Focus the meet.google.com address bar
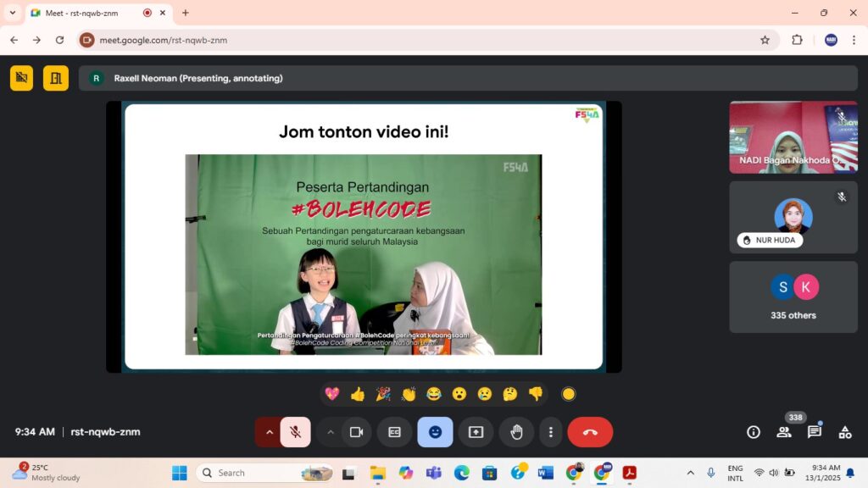 click(428, 40)
